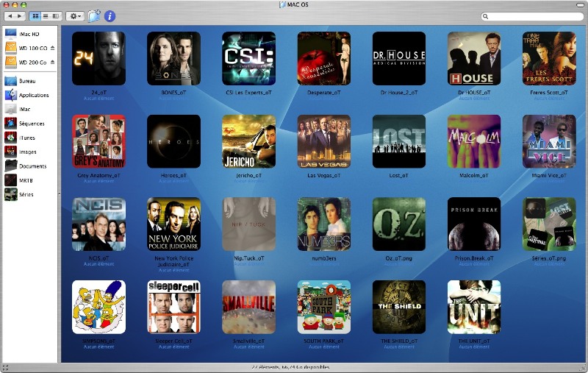Select the SIMPSONS_oT icon

click(98, 308)
